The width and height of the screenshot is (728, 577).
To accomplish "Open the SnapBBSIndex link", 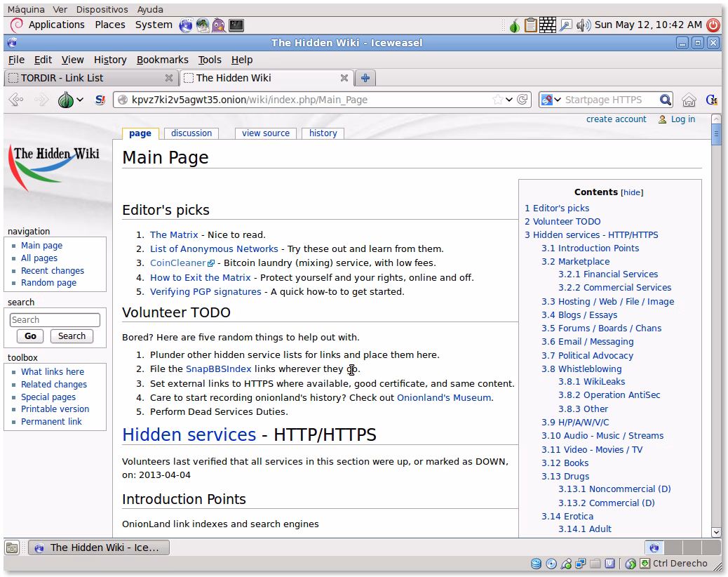I will [218, 369].
